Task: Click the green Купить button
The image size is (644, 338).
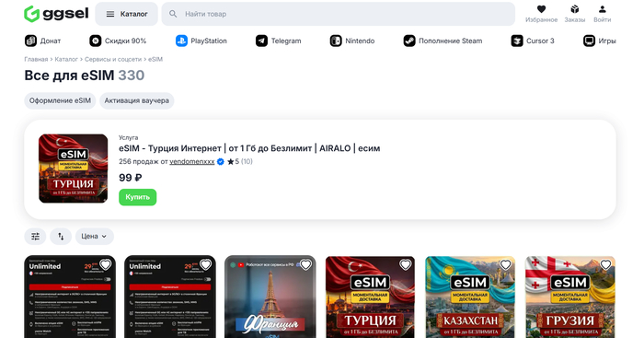Action: 138,197
